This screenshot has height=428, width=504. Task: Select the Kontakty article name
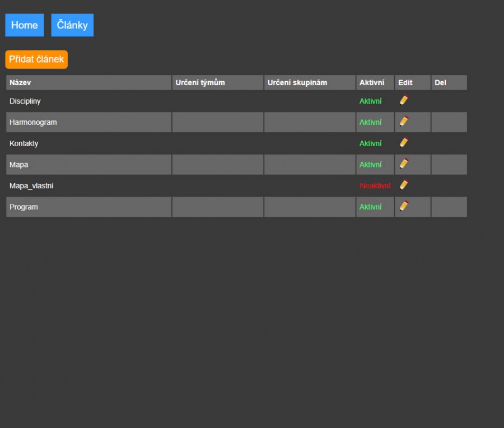click(24, 143)
